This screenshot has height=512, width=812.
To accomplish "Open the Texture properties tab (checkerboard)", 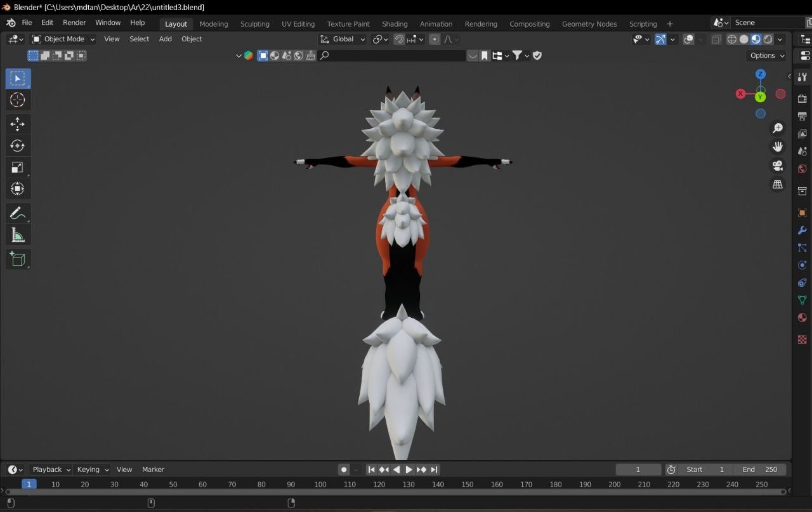I will pyautogui.click(x=802, y=339).
